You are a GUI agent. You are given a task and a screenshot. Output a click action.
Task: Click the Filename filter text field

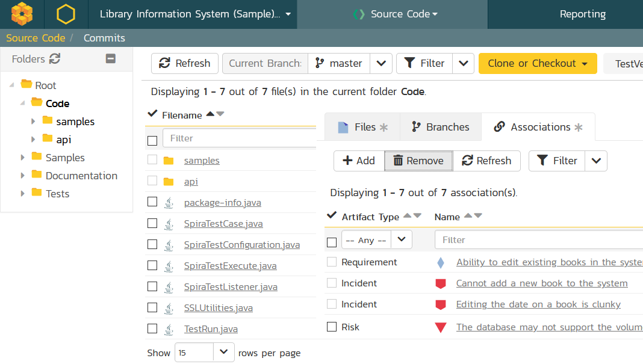(239, 138)
